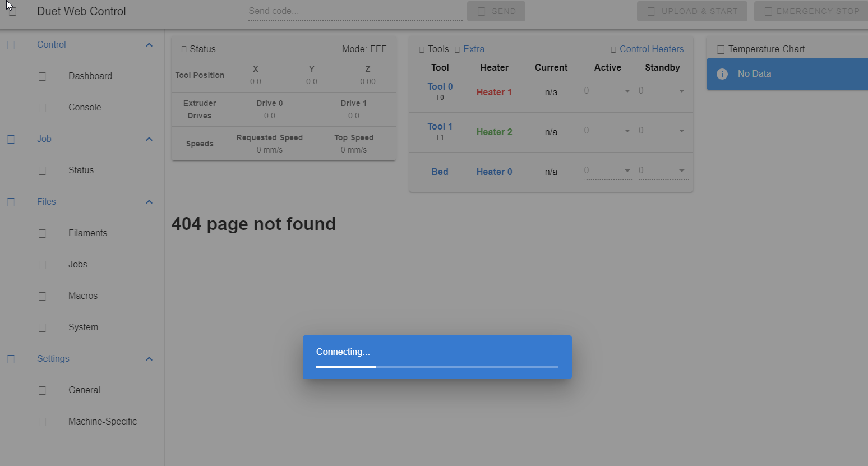
Task: Click the Temperature Chart icon
Action: (x=721, y=49)
